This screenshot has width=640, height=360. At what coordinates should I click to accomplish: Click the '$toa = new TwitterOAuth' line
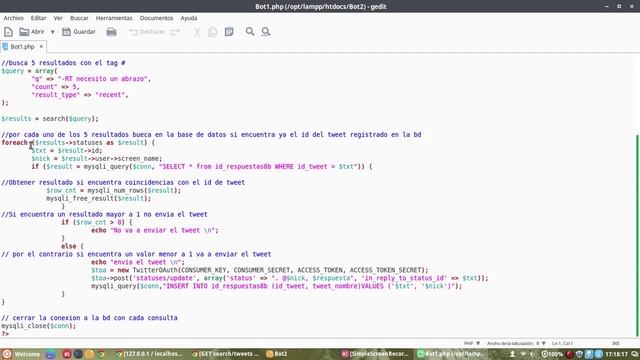click(260, 270)
